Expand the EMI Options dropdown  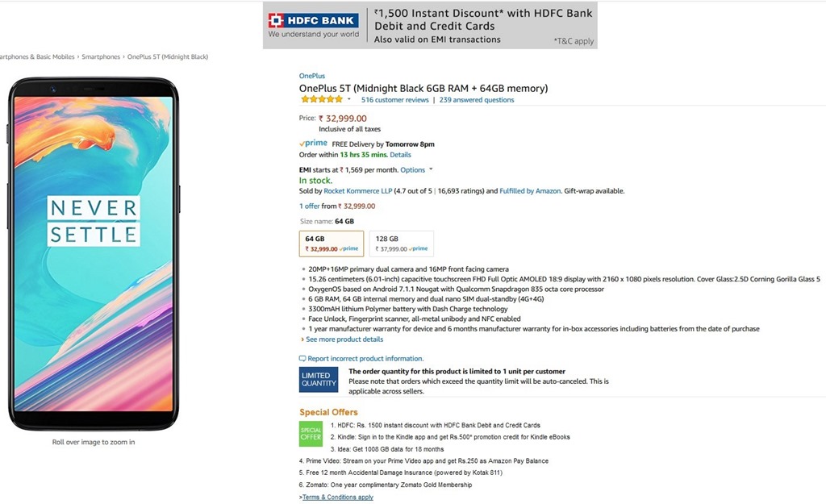tap(416, 170)
